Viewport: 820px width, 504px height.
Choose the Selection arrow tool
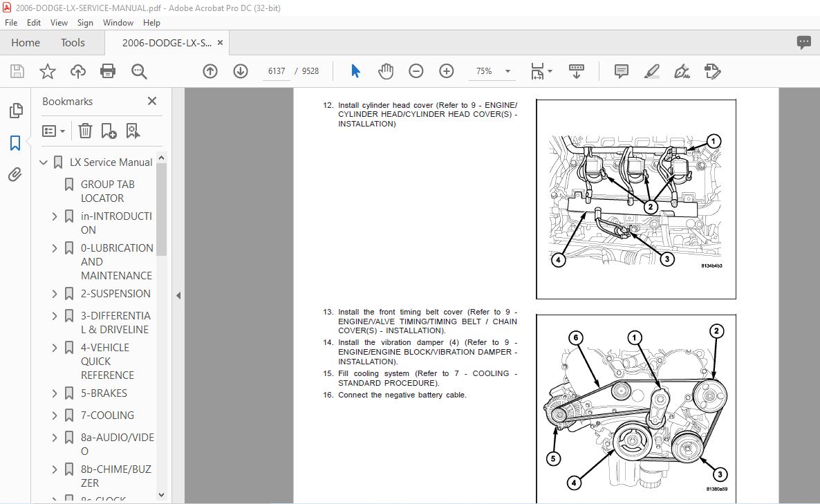pyautogui.click(x=355, y=71)
